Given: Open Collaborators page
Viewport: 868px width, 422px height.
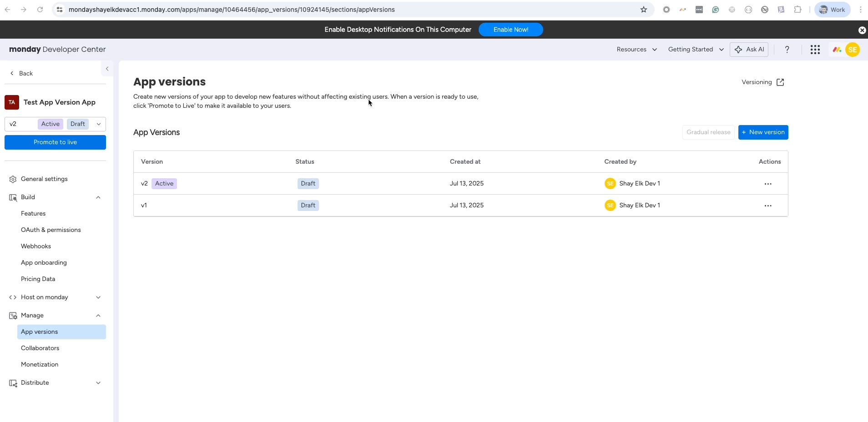Looking at the screenshot, I should (x=40, y=348).
